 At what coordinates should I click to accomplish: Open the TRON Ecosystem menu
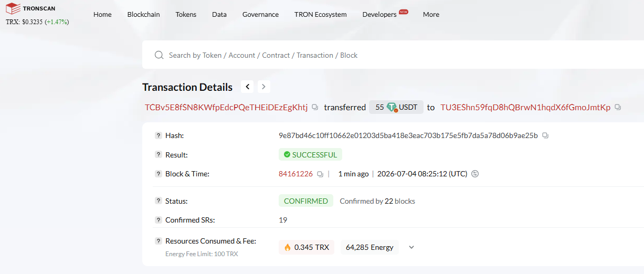[x=320, y=14]
